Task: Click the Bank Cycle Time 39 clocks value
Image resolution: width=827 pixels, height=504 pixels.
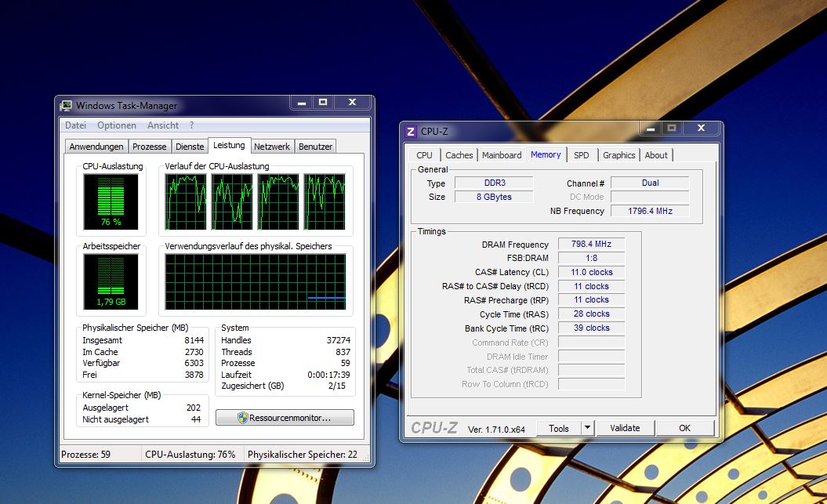Action: pos(591,328)
